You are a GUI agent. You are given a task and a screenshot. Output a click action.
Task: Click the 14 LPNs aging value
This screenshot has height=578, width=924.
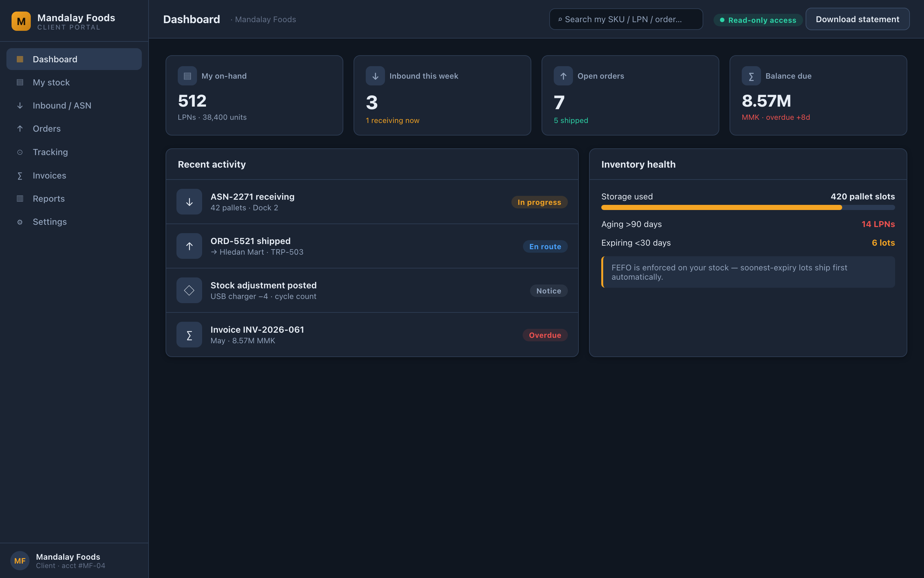point(878,224)
